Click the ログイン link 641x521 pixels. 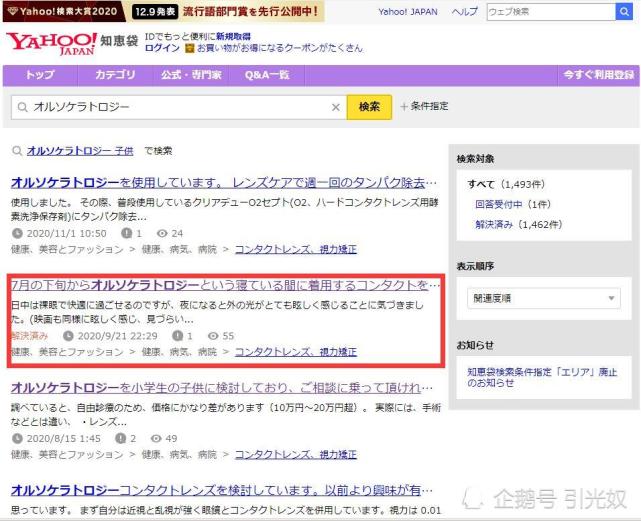162,48
